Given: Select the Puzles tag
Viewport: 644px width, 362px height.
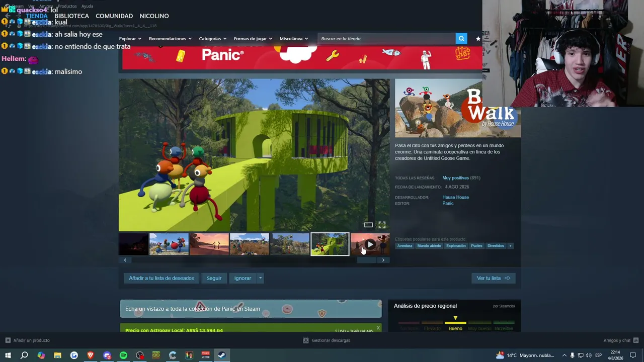Looking at the screenshot, I should pos(476,246).
